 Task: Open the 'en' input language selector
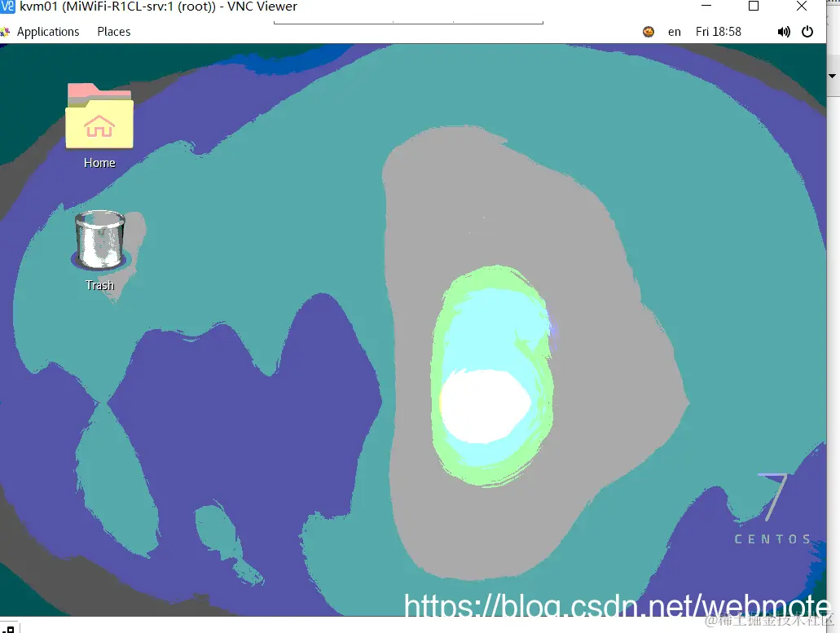tap(675, 32)
